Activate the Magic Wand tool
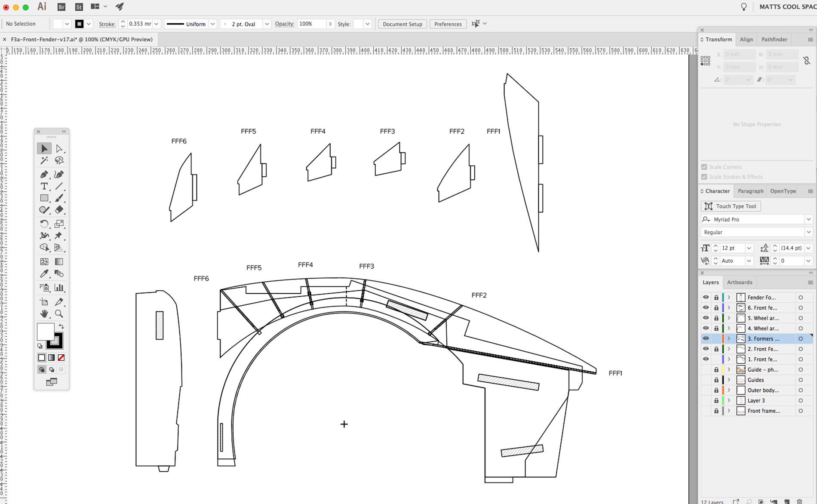Screen dimensions: 817x504 click(44, 160)
